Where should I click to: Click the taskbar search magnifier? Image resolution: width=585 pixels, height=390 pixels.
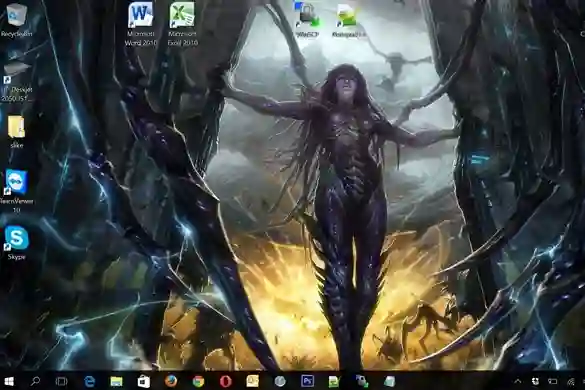(35, 381)
